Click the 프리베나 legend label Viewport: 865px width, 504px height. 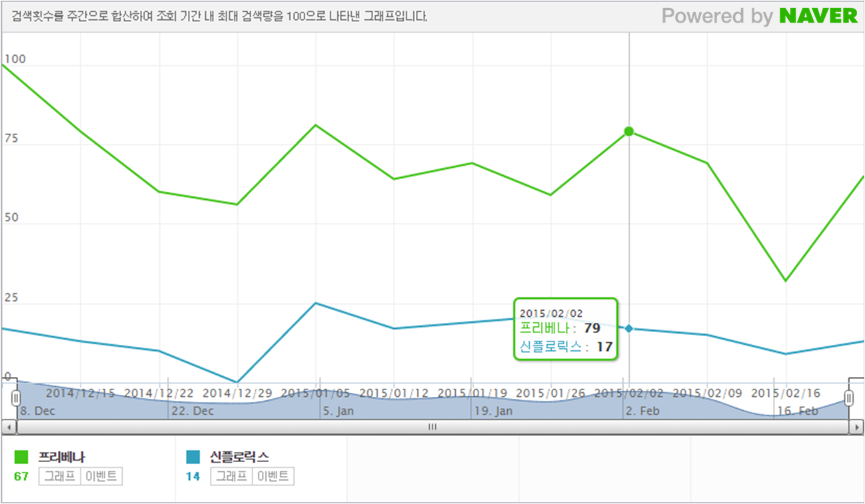tap(61, 457)
